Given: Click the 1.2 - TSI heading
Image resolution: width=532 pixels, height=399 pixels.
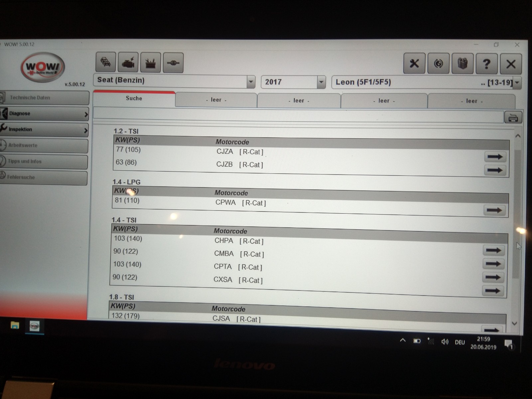Looking at the screenshot, I should pyautogui.click(x=126, y=131).
